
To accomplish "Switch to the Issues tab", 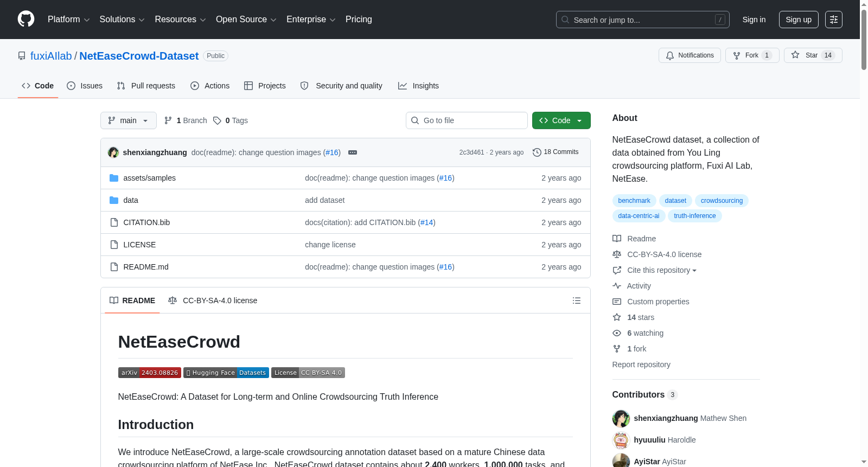I will tap(85, 86).
